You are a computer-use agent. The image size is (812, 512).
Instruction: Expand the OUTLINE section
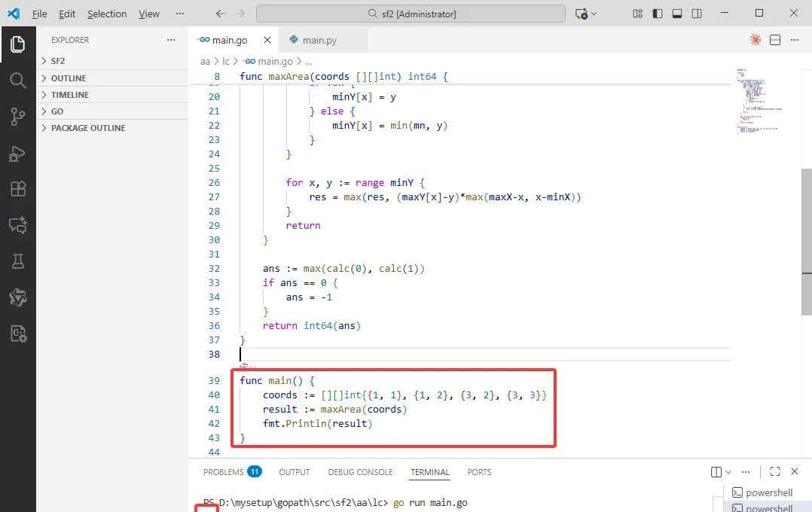tap(68, 78)
